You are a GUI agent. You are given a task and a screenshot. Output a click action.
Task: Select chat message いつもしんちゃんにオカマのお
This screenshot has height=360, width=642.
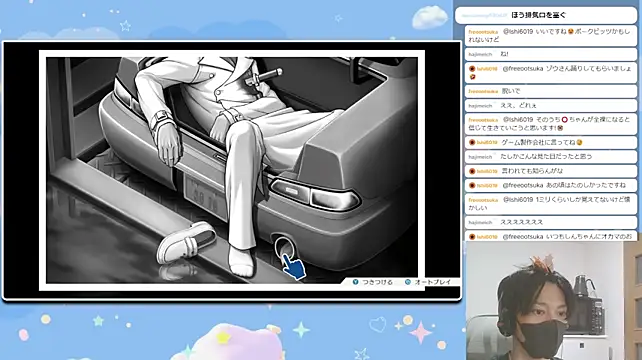(551, 236)
